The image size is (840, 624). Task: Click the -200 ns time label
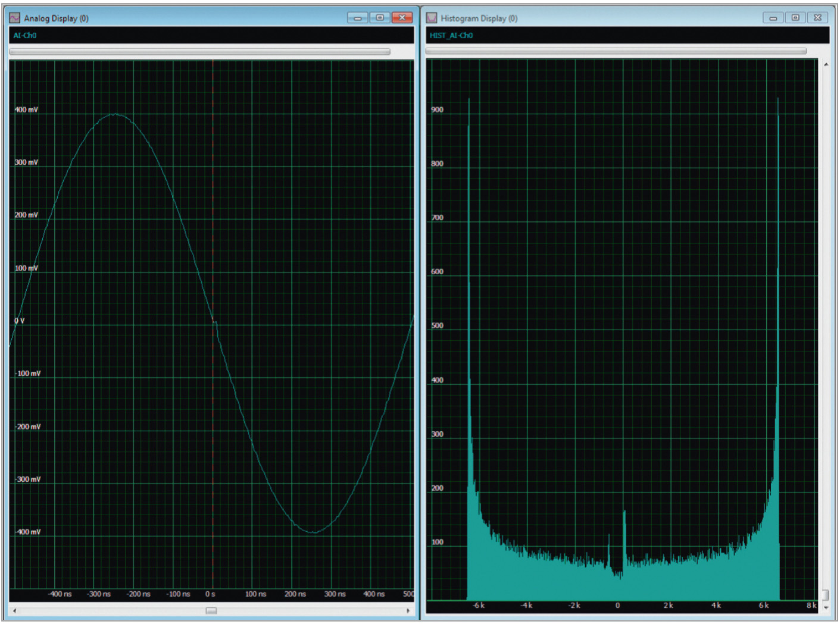coord(138,594)
